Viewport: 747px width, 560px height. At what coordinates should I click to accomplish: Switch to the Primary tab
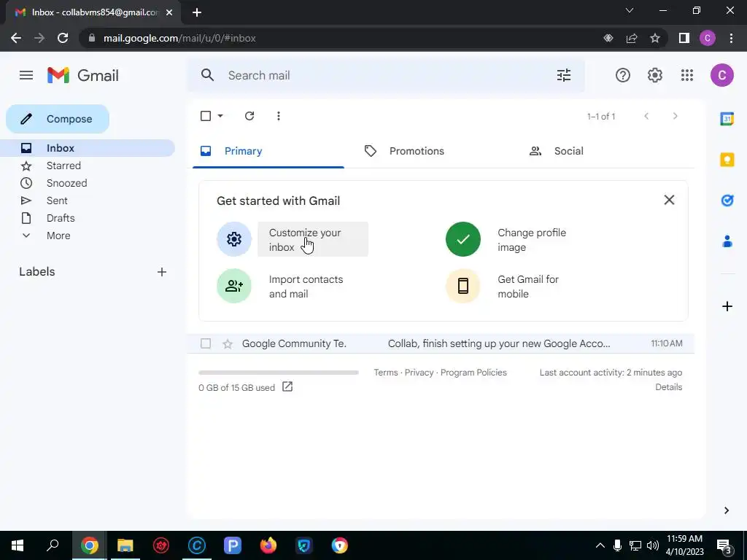pos(268,152)
